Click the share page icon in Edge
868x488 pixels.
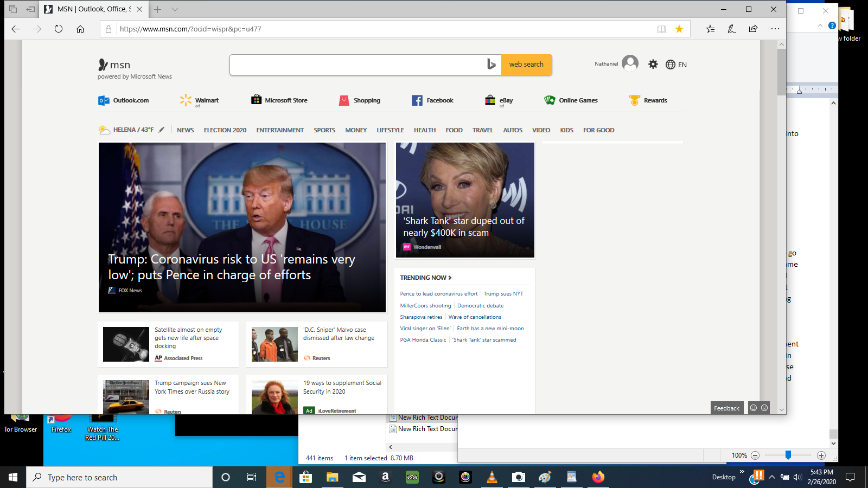click(753, 29)
